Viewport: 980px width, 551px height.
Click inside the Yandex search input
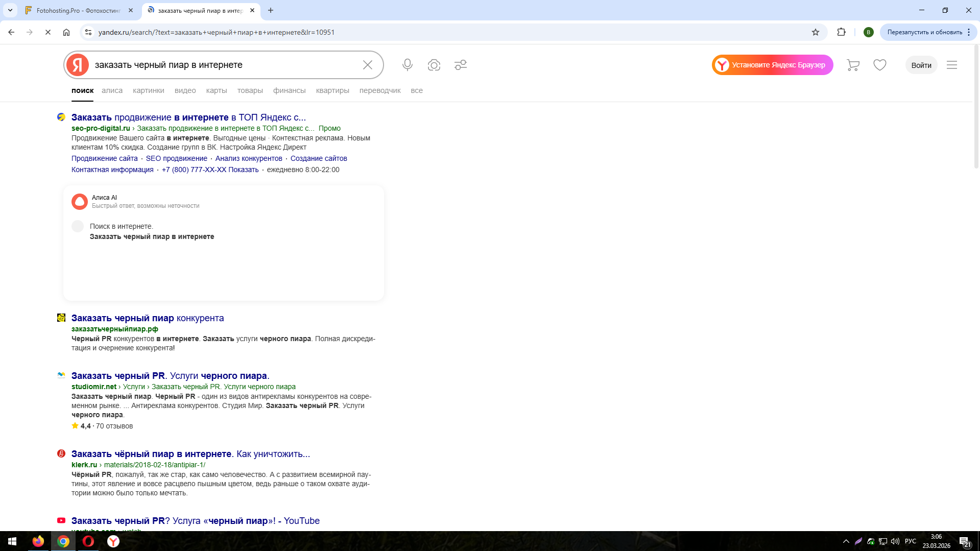tap(225, 65)
